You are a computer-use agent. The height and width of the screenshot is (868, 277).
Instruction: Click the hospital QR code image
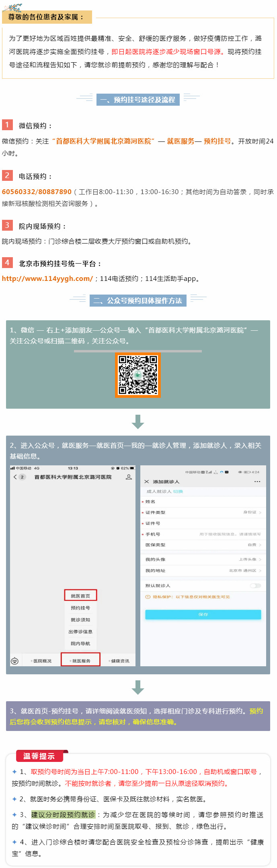pyautogui.click(x=138, y=375)
